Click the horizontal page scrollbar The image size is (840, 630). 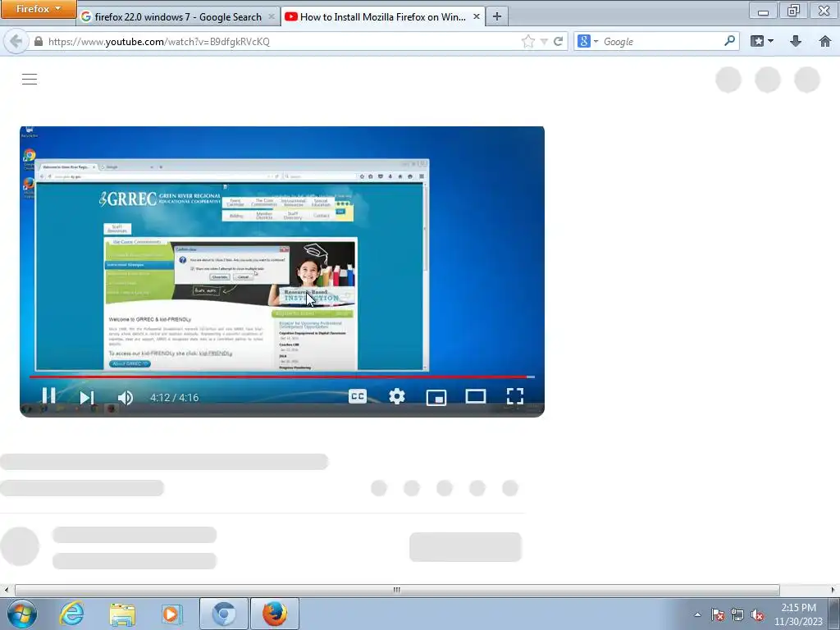[x=397, y=590]
